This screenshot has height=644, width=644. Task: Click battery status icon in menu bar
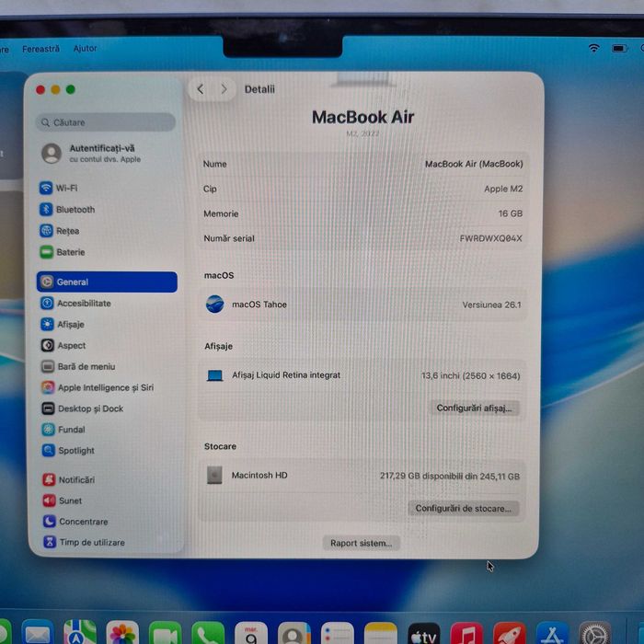[x=620, y=49]
